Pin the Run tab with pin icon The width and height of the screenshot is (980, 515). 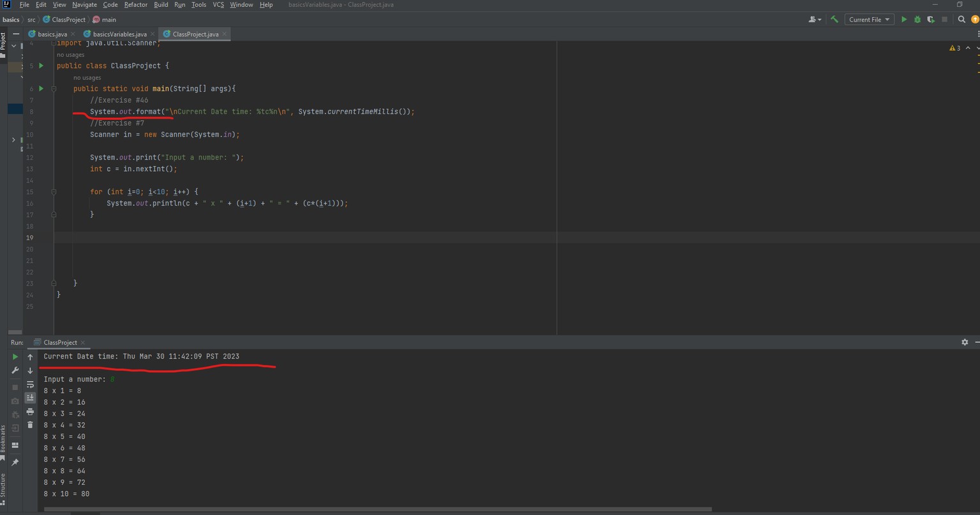pyautogui.click(x=15, y=461)
